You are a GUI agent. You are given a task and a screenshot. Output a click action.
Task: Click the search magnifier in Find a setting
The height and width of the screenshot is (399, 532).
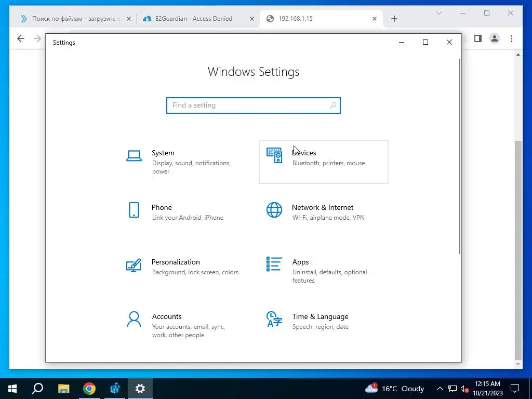coord(333,105)
